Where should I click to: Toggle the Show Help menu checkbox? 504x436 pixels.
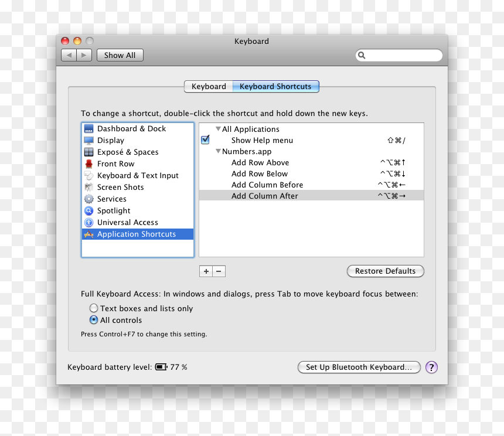(x=205, y=139)
